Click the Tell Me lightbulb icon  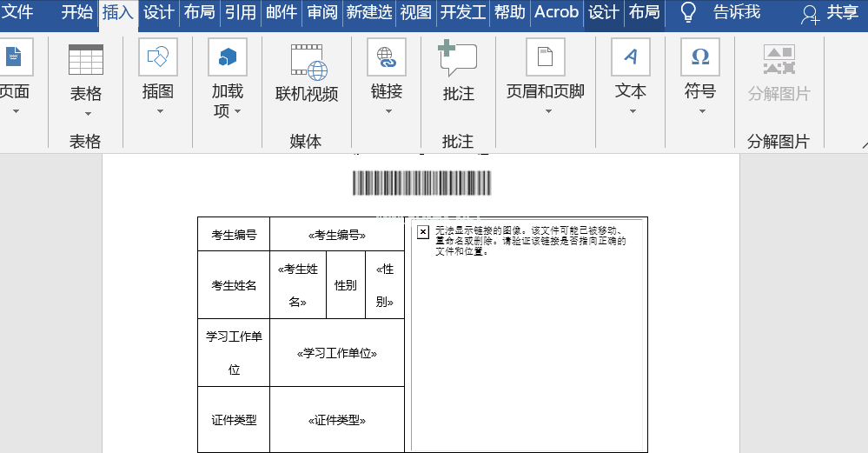click(688, 12)
